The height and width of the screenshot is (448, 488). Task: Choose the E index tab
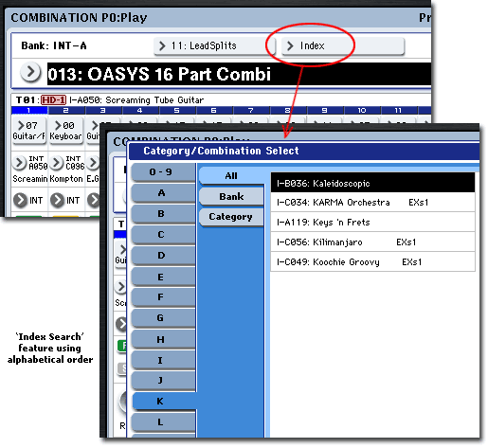tap(163, 277)
